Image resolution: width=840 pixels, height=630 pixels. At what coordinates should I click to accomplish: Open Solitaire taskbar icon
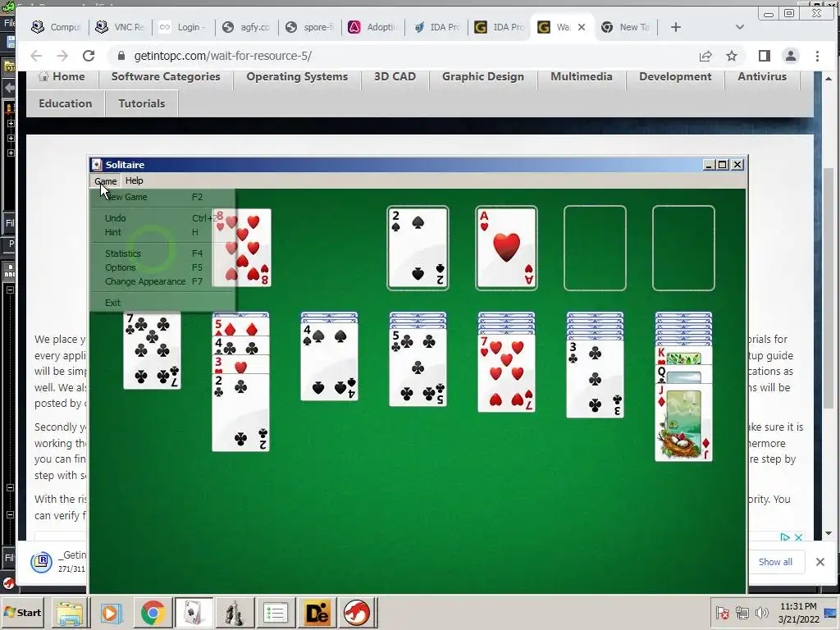194,613
